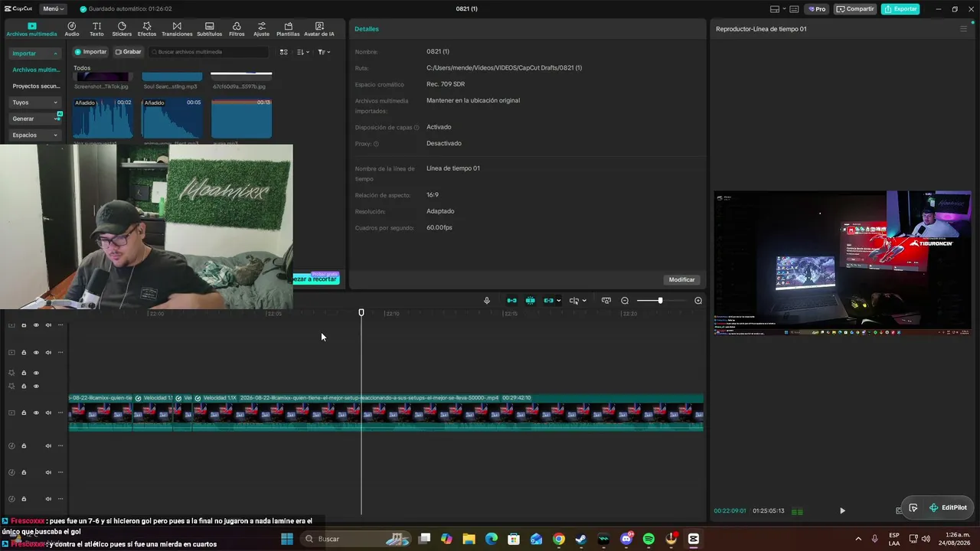
Task: Lock the bottom audio track
Action: pos(24,499)
